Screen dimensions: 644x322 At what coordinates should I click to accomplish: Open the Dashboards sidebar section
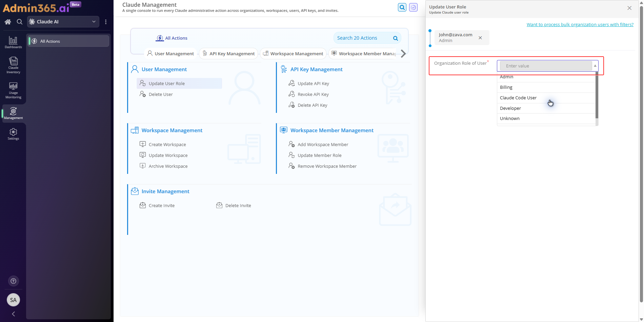[x=13, y=42]
